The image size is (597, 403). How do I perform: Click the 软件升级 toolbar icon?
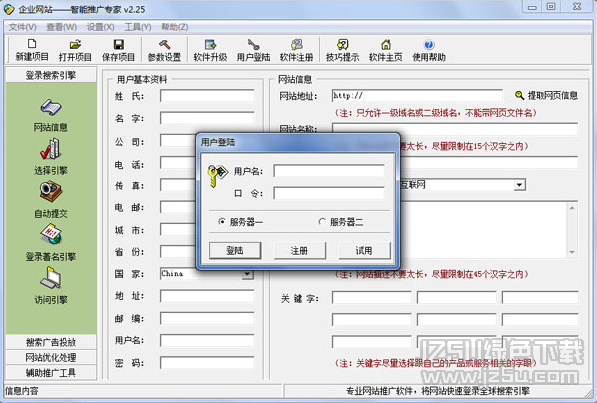[x=210, y=45]
